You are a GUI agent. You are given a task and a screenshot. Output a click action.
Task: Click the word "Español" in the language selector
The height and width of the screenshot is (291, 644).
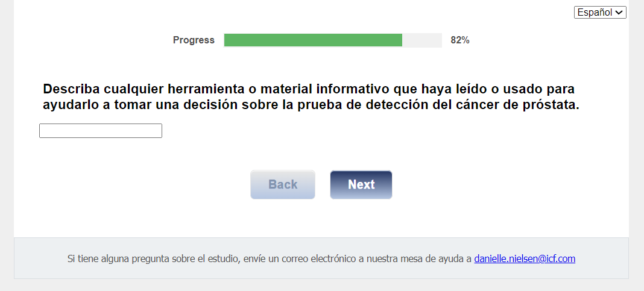(595, 13)
